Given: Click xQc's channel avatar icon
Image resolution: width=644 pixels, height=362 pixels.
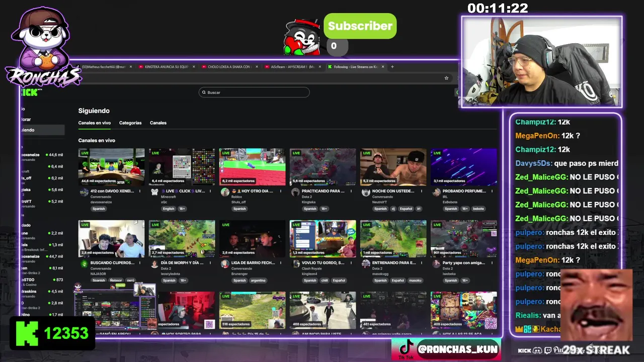Looking at the screenshot, I should pos(154,192).
